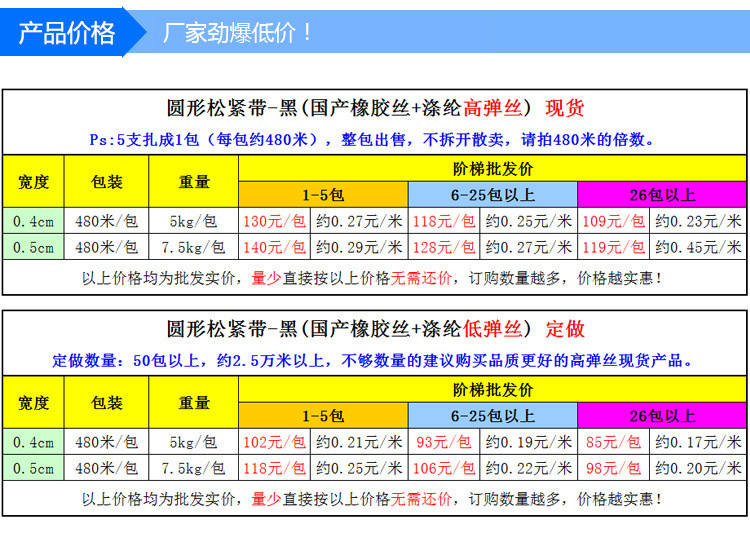Click the '约0.20元/米' cell
The image size is (750, 550).
(x=698, y=468)
